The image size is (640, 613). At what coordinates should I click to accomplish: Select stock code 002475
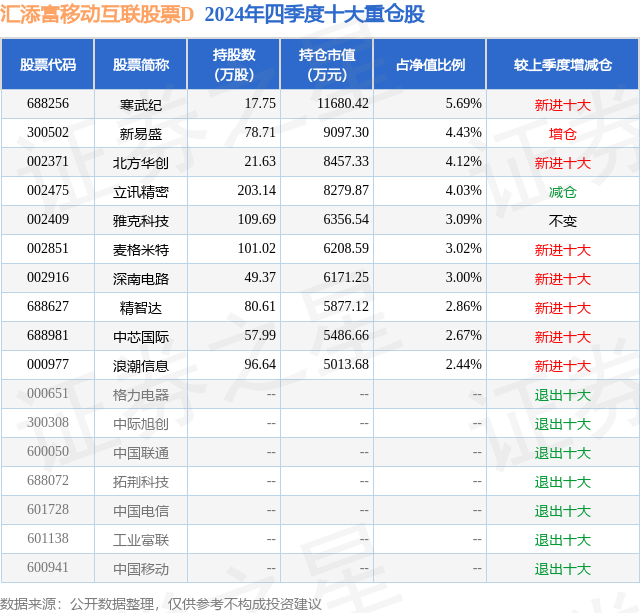coord(48,191)
